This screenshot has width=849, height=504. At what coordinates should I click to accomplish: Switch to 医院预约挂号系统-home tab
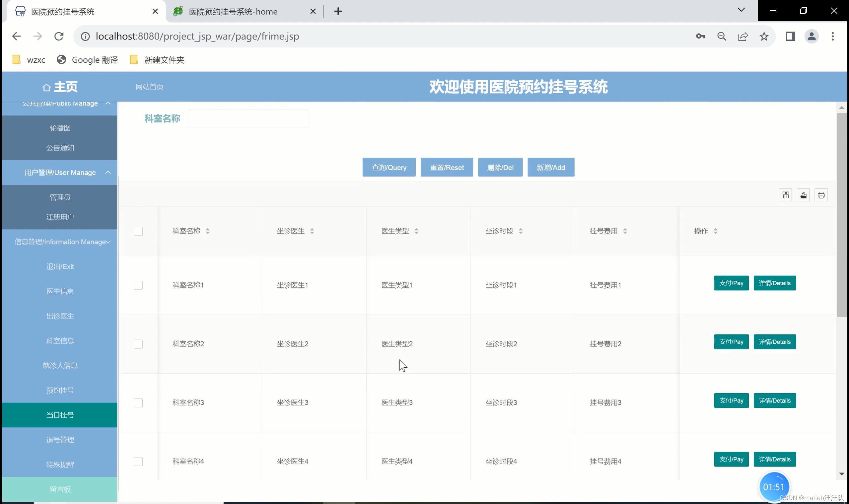[x=233, y=12]
